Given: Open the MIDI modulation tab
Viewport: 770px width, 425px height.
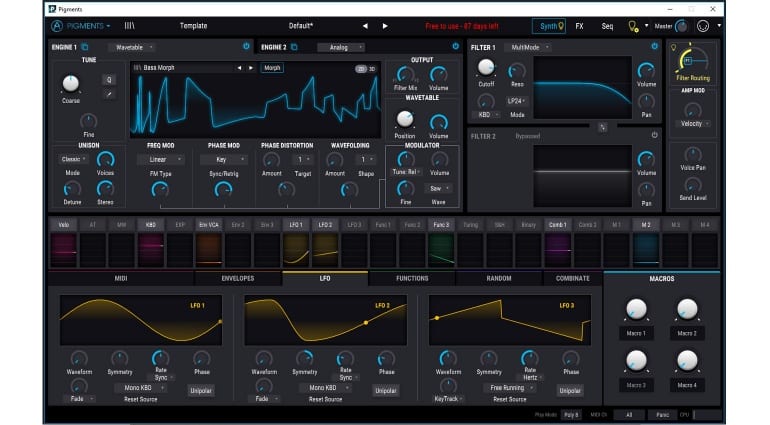Looking at the screenshot, I should [x=121, y=278].
